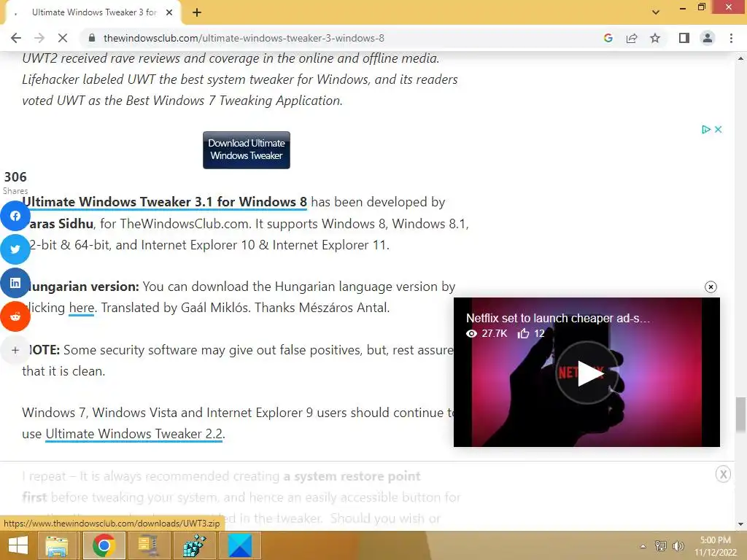Open the Google icon in address bar

(608, 38)
